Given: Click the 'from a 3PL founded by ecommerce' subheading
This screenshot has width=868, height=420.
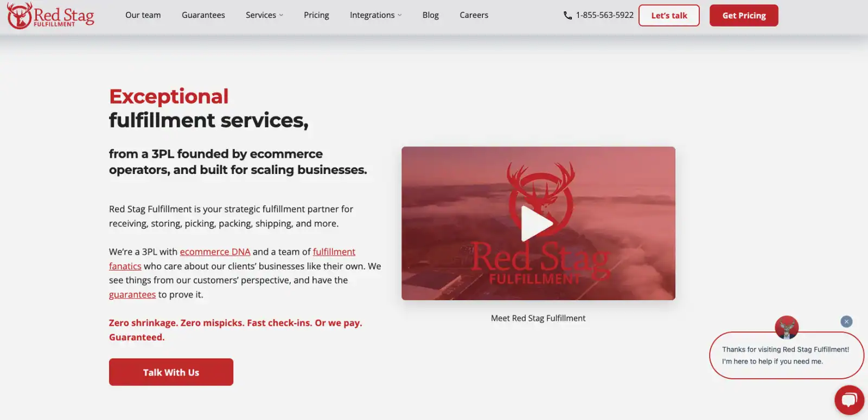Looking at the screenshot, I should (x=216, y=154).
